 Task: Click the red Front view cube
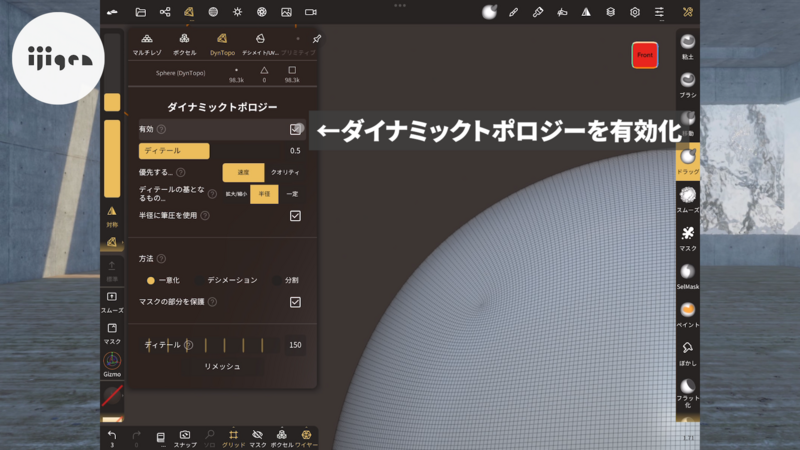pyautogui.click(x=645, y=55)
